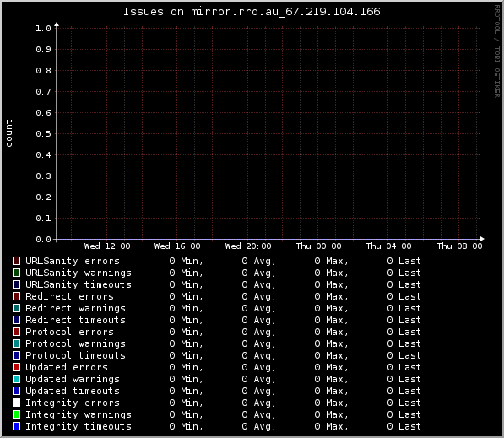
Task: Click the Integrity errors white swatch
Action: click(x=16, y=403)
